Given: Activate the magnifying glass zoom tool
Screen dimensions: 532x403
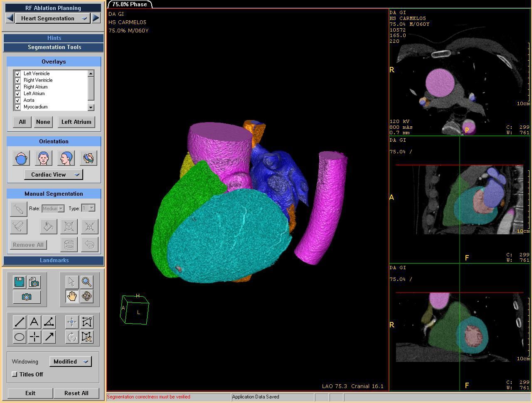Looking at the screenshot, I should point(86,282).
